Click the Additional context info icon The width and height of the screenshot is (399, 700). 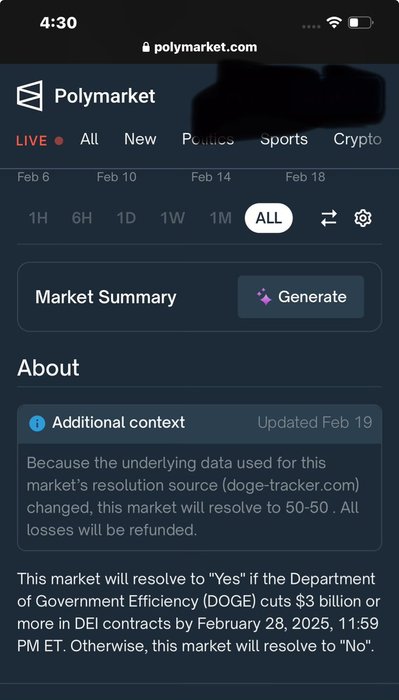[x=37, y=423]
